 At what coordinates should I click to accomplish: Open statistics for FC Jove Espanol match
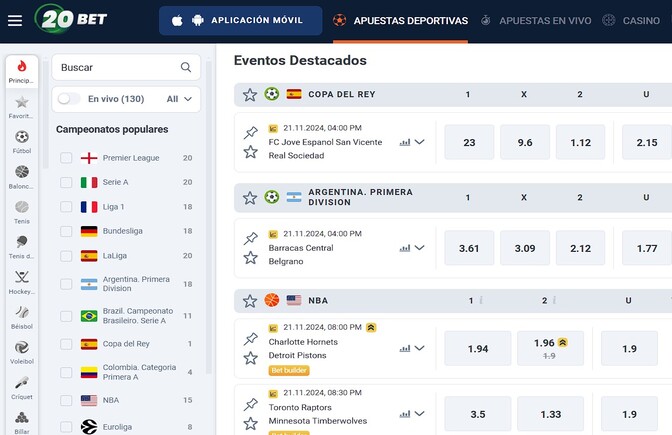coord(405,142)
